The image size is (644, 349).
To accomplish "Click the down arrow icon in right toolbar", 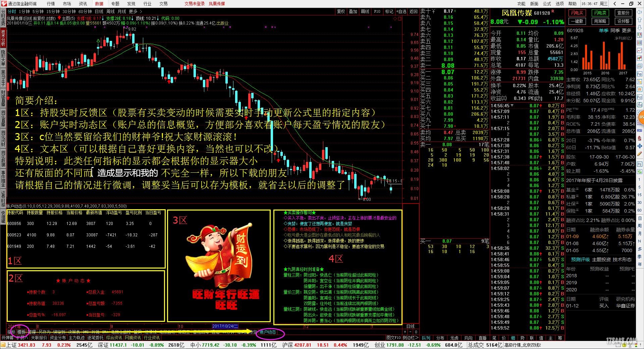I will pos(640,27).
